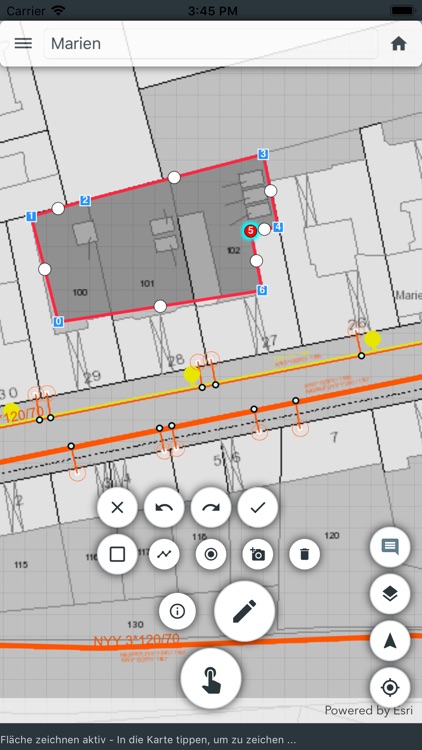Tap the large pencil edit button

(x=244, y=611)
